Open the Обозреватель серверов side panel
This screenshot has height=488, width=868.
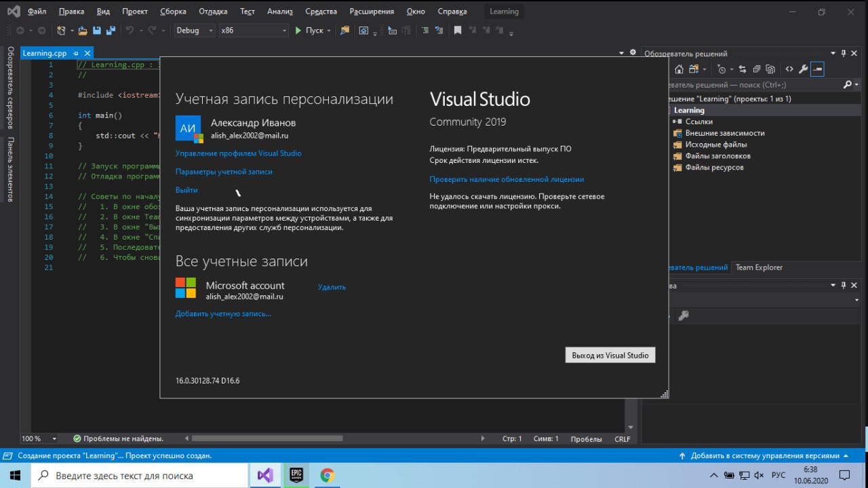[x=10, y=88]
